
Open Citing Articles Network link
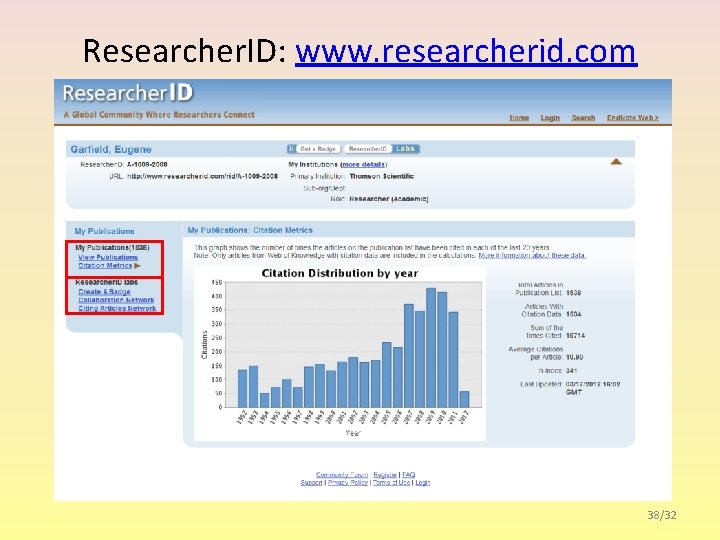tap(117, 309)
